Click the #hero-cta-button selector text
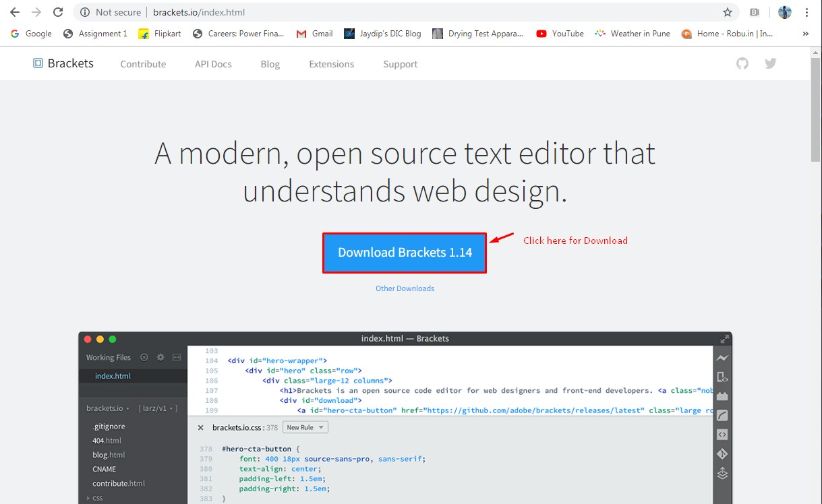Viewport: 822px width, 504px height. [257, 449]
